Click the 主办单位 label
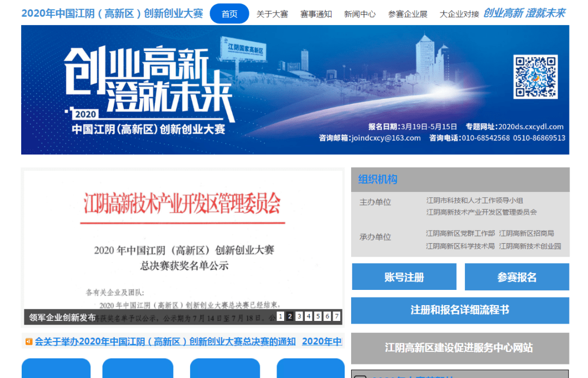Screen dimensions: 588x378 click(375, 202)
